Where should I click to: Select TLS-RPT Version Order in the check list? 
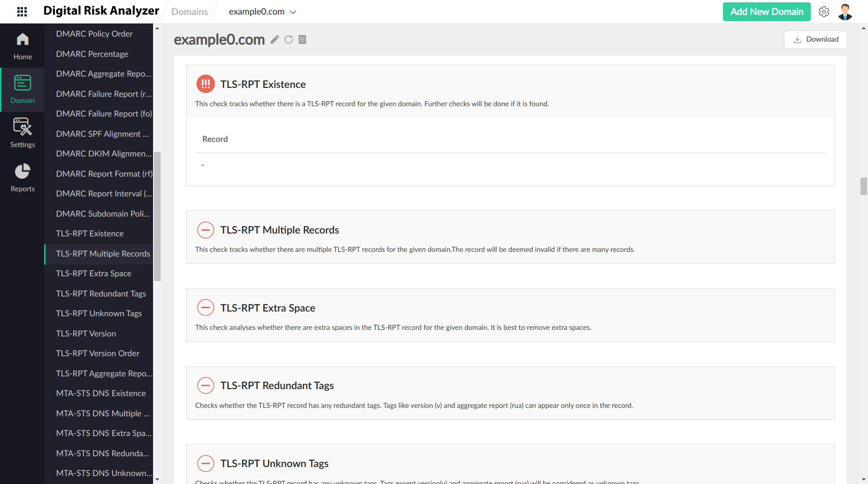98,353
